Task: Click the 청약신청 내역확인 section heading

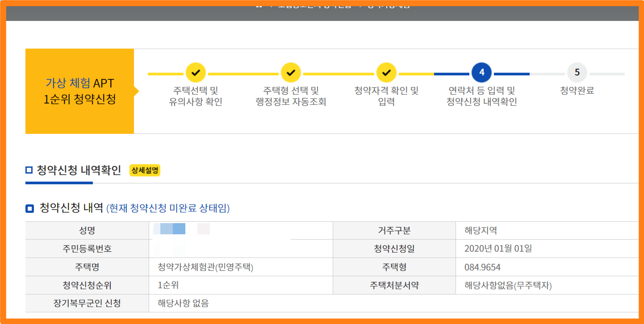Action: coord(79,170)
